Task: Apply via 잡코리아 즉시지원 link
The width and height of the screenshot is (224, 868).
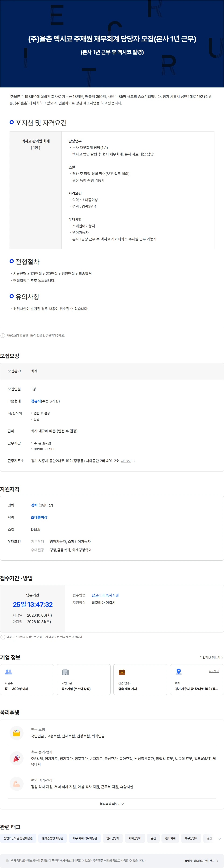Action: click(105, 595)
